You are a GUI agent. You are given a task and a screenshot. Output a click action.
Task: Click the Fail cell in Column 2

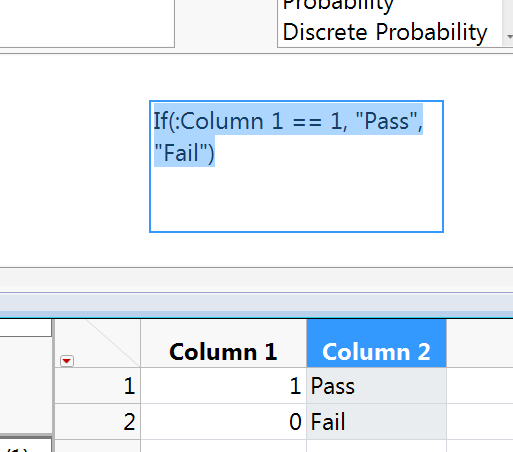[376, 421]
